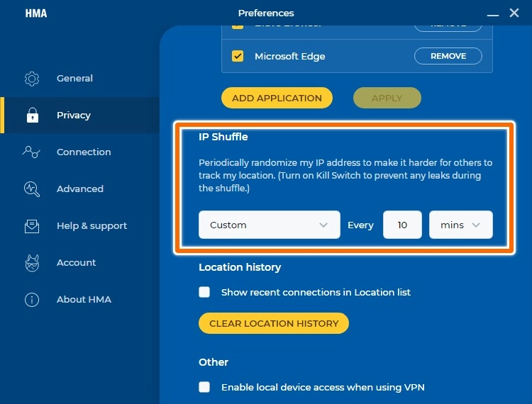
Task: Click the Advanced magnifier pulse icon
Action: 32,189
